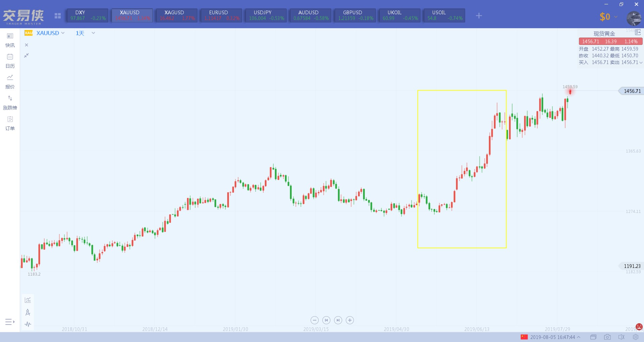Click the red notification badge icon
Image resolution: width=644 pixels, height=342 pixels.
[x=639, y=327]
